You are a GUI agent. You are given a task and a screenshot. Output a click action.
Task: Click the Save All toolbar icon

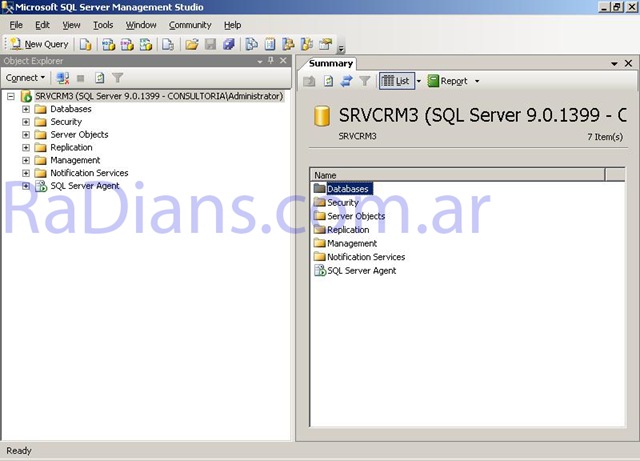tap(229, 44)
